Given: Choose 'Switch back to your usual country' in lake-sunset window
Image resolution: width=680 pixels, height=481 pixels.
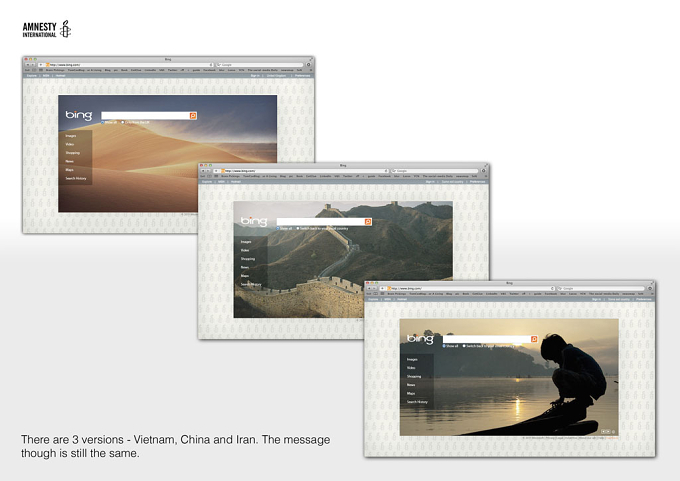Looking at the screenshot, I should tap(464, 346).
